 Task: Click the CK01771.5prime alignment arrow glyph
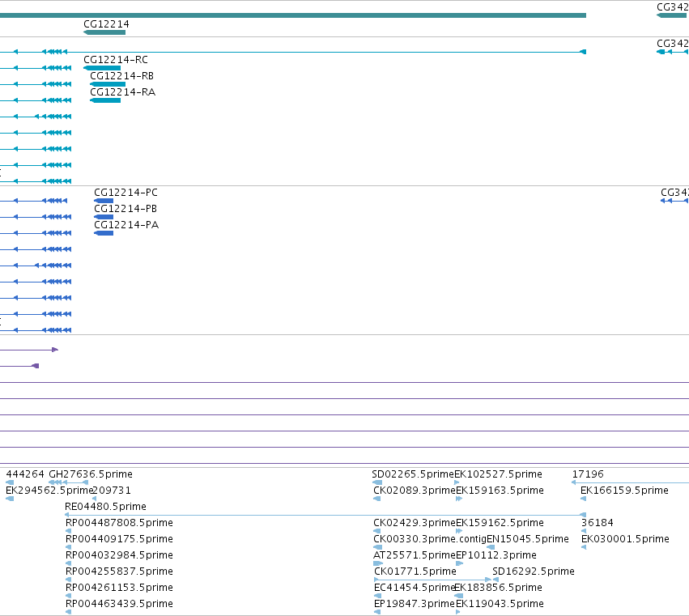pos(433,580)
